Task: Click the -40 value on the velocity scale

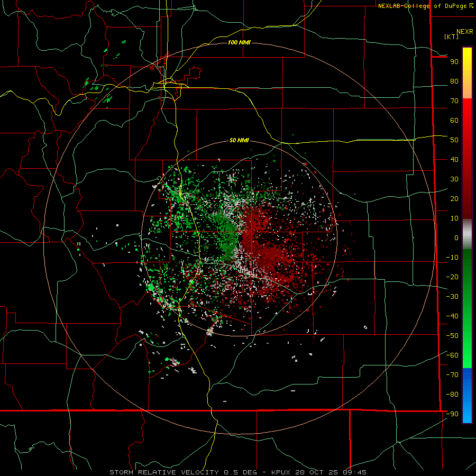Action: click(452, 316)
